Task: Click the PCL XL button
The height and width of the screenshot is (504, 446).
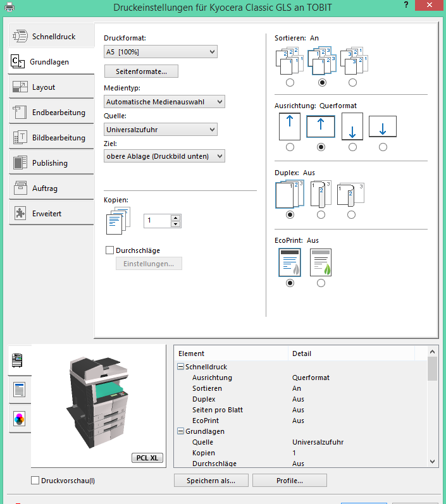Action: [x=147, y=458]
